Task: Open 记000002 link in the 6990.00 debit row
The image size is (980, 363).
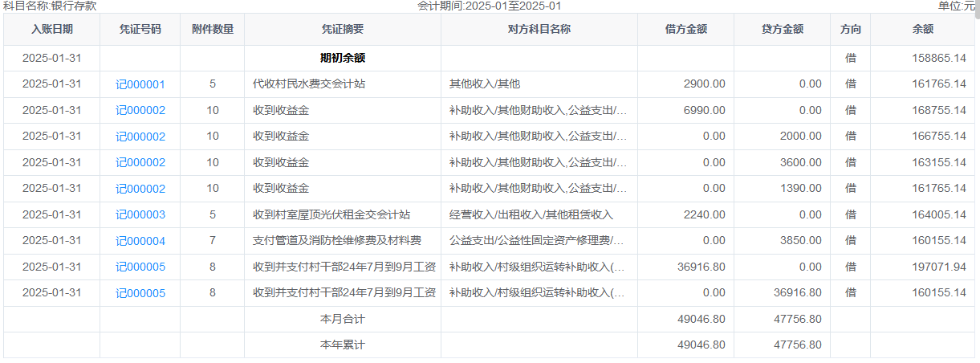Action: pos(140,111)
